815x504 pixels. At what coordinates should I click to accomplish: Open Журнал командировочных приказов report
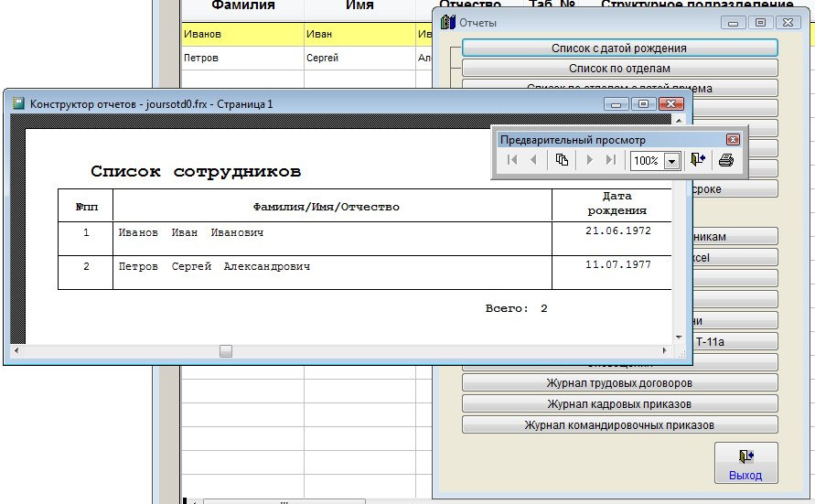(x=619, y=425)
